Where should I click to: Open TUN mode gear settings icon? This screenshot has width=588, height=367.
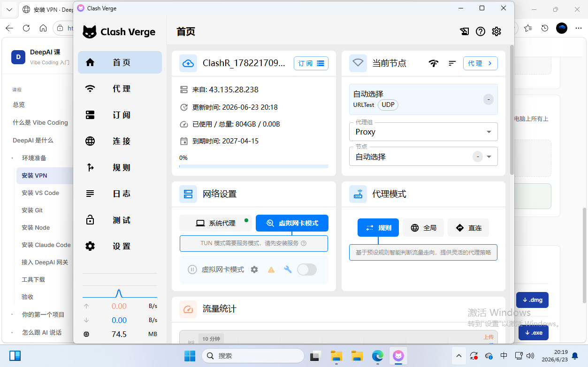click(x=254, y=270)
